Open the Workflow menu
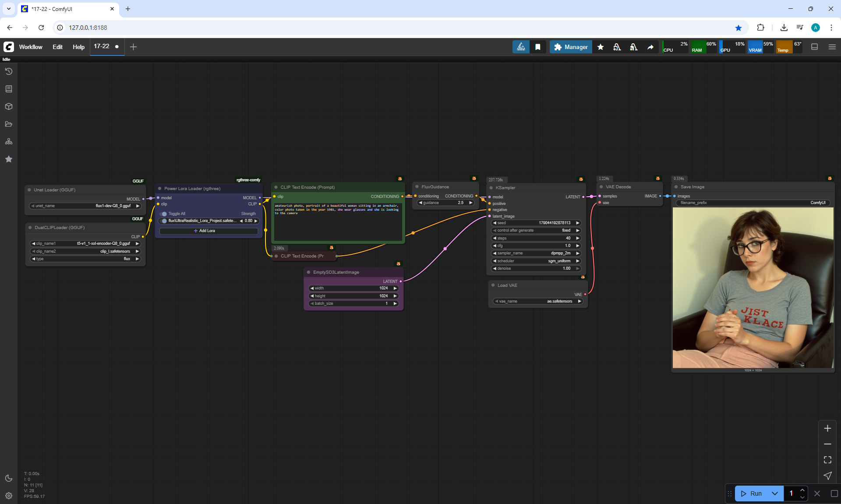The image size is (841, 504). point(31,47)
